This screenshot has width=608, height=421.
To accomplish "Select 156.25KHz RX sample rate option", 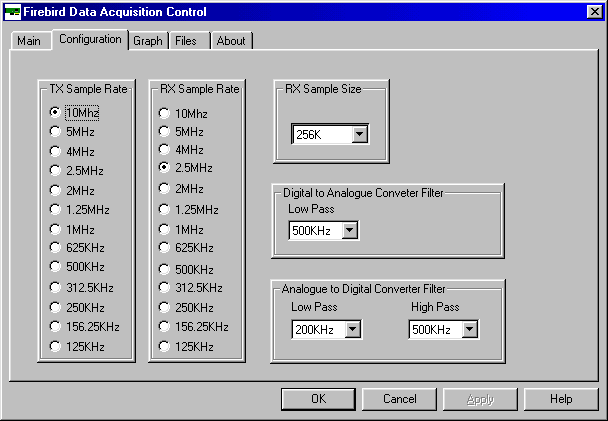I will [163, 327].
